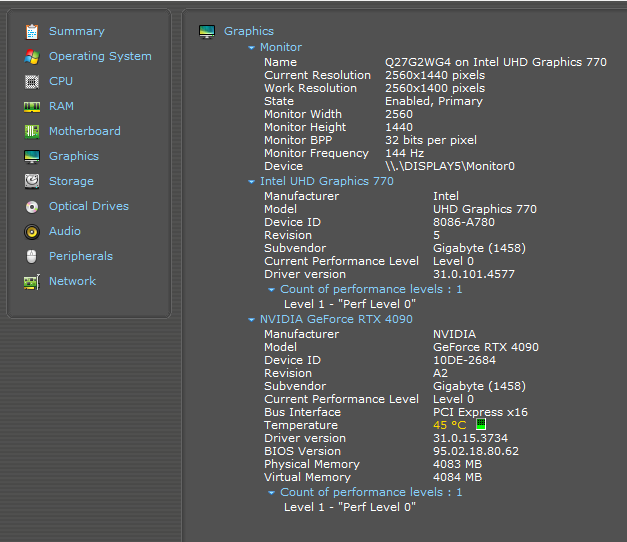Click the Summary clipboard icon
The image size is (627, 542).
tap(32, 32)
